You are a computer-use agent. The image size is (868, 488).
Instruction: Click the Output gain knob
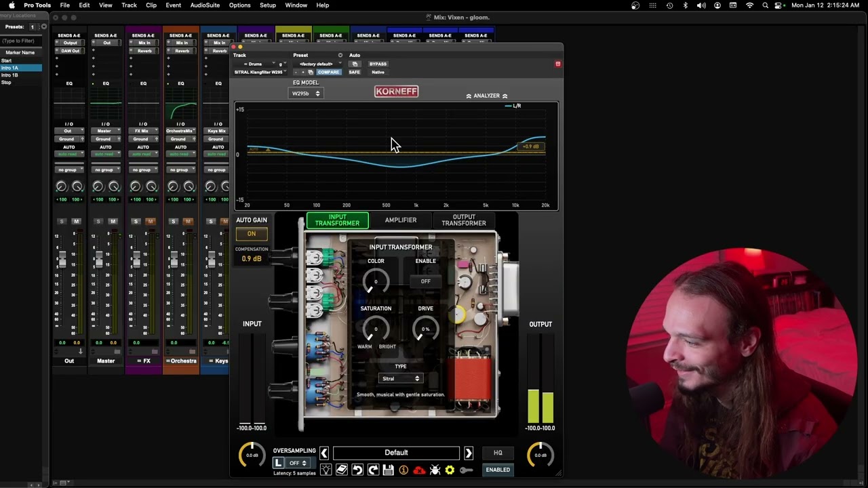coord(540,455)
